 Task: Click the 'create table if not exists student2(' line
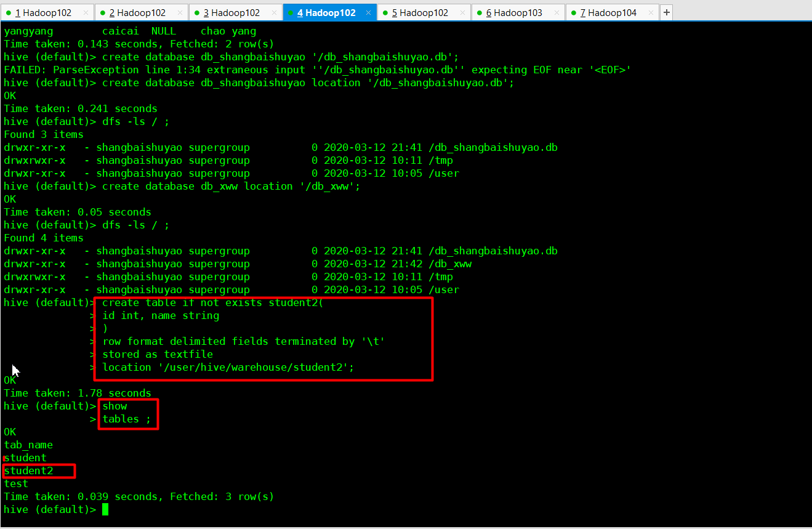213,302
